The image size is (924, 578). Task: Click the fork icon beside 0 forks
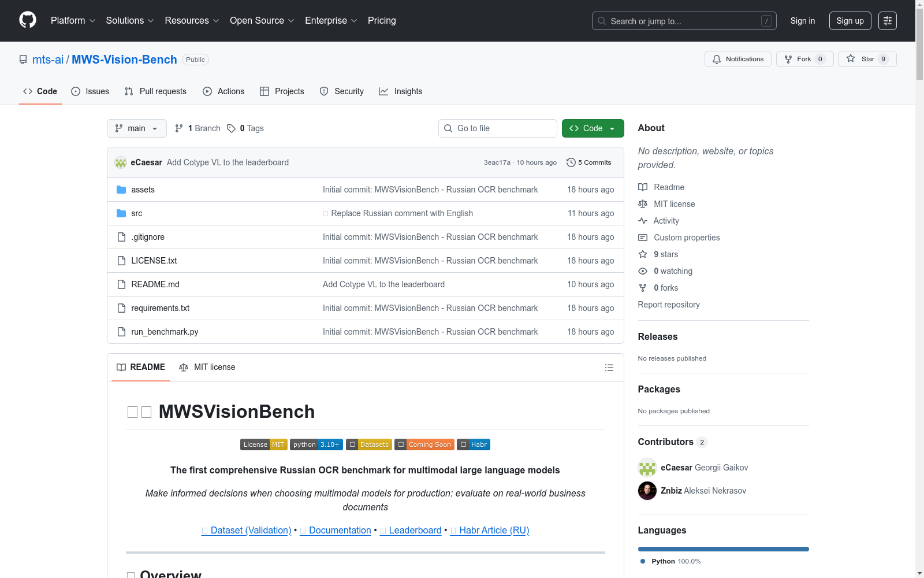643,288
